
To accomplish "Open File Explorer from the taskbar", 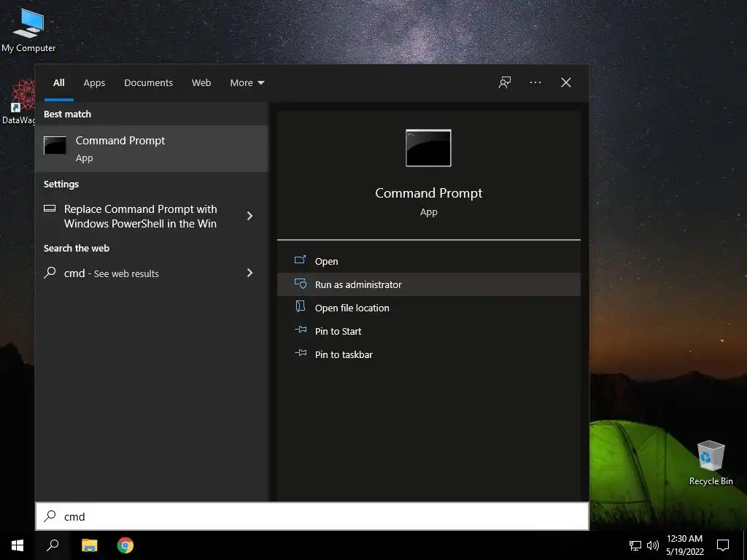I will (89, 545).
